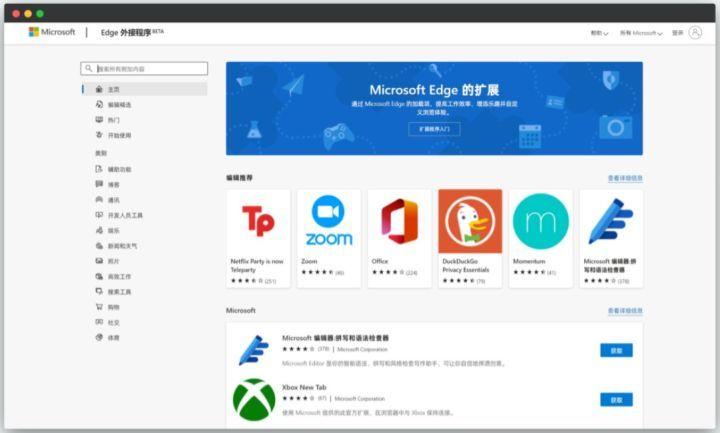Click the shopping cart category icon

click(x=99, y=307)
